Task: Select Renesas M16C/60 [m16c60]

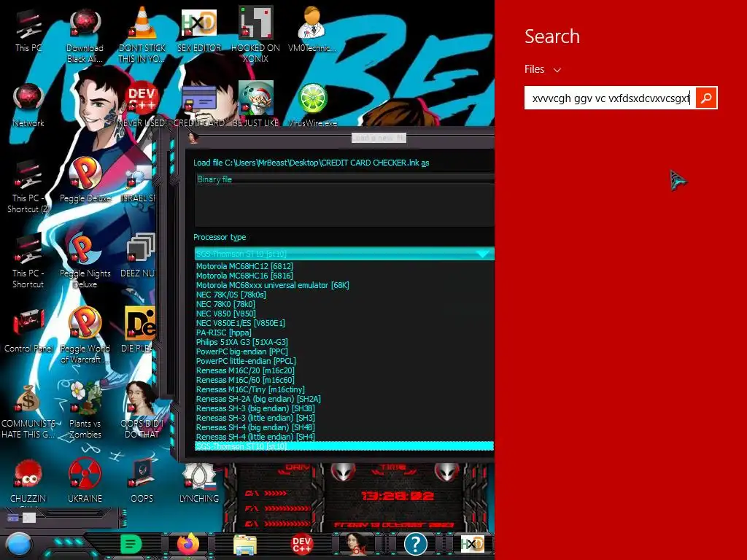Action: [x=344, y=380]
